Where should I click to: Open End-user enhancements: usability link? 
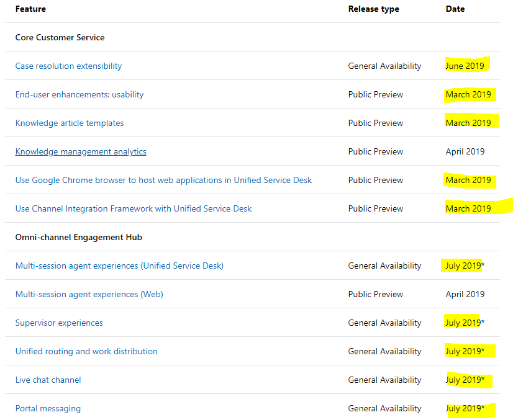(79, 94)
